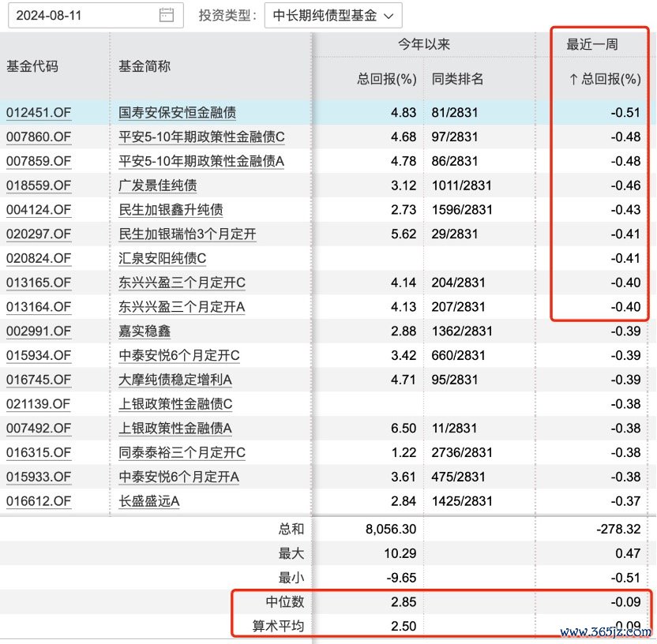Image resolution: width=657 pixels, height=644 pixels.
Task: Open the fund 东兴兴盈三个月定开A
Action: pyautogui.click(x=182, y=307)
